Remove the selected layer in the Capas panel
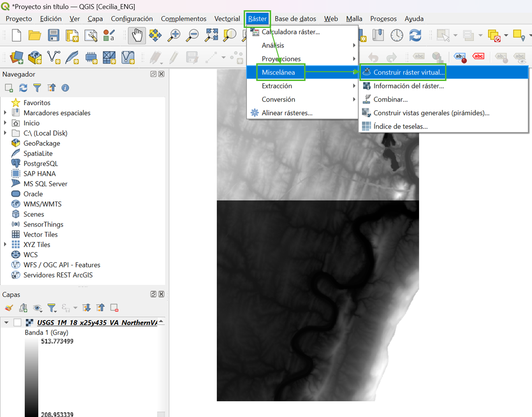Viewport: 532px width, 417px height. (x=114, y=308)
